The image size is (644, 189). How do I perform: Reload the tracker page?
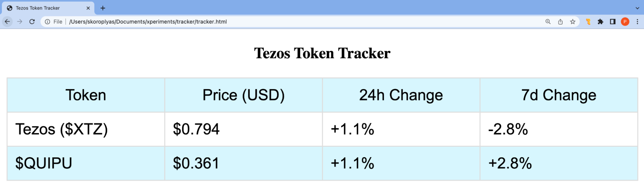pyautogui.click(x=32, y=22)
